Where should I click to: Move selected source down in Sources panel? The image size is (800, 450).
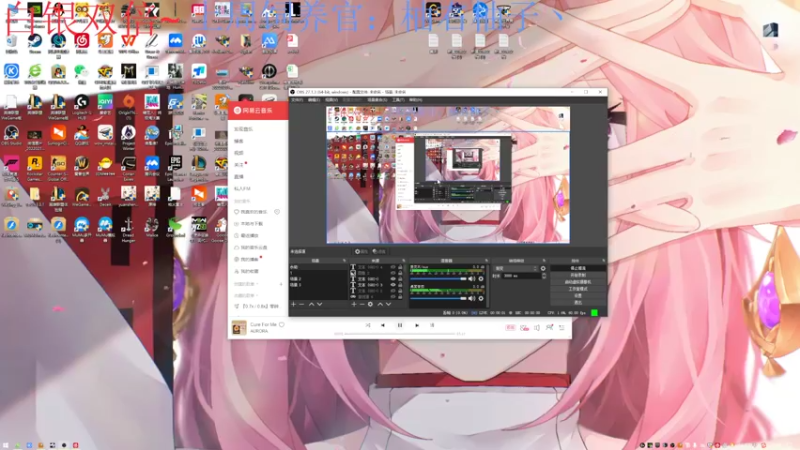pos(388,304)
